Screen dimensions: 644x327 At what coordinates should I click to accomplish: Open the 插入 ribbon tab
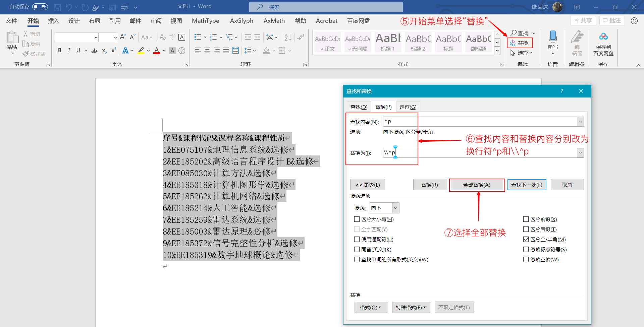(x=53, y=21)
